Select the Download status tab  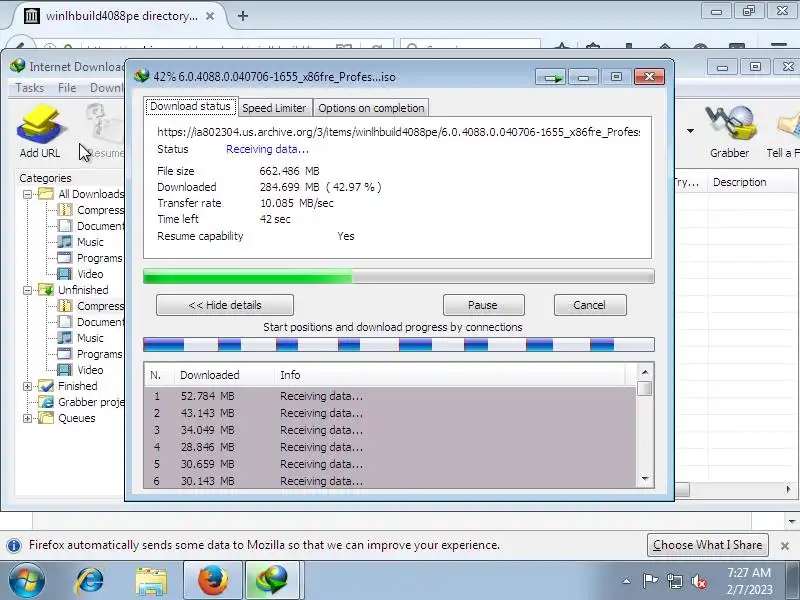tap(190, 106)
